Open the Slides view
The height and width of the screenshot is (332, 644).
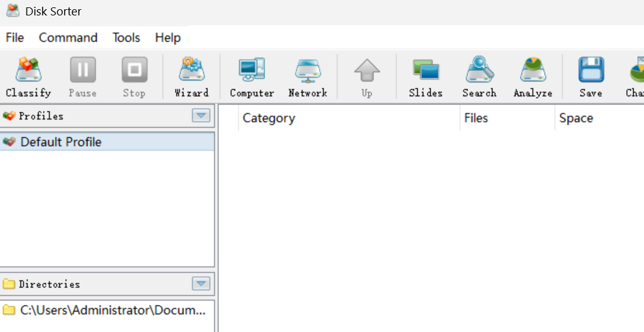[x=426, y=77]
